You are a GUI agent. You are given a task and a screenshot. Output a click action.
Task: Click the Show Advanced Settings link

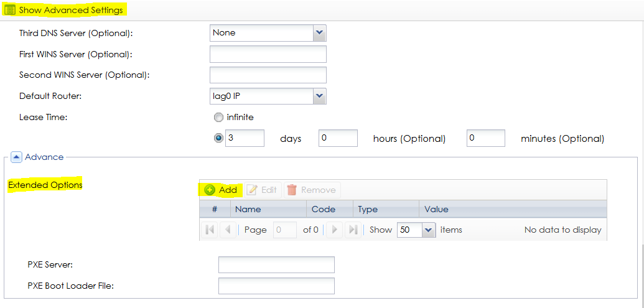click(70, 10)
